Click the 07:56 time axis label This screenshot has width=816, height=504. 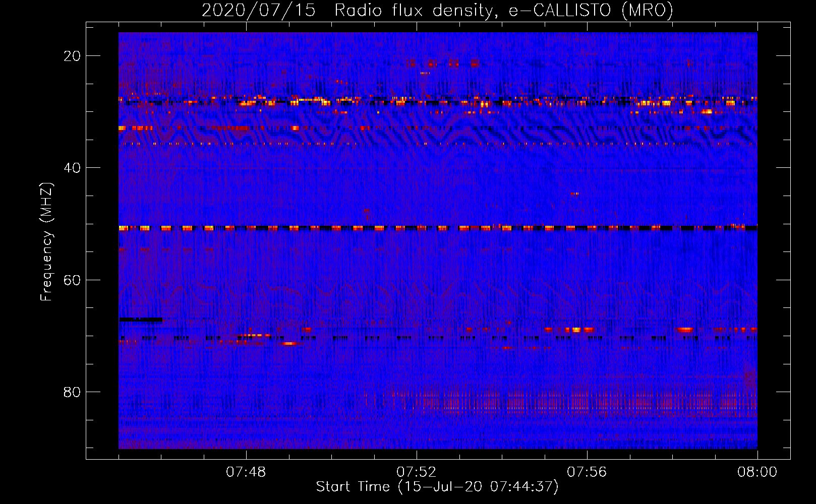point(587,472)
